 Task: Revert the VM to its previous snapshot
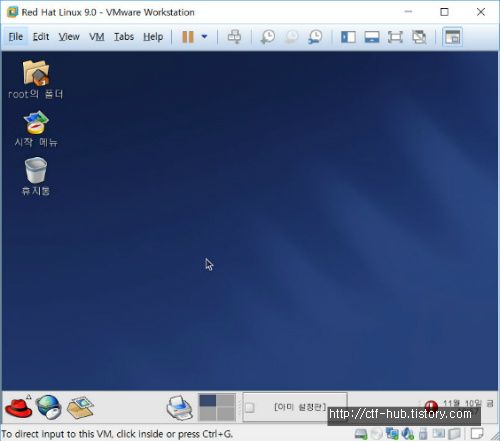tap(292, 37)
